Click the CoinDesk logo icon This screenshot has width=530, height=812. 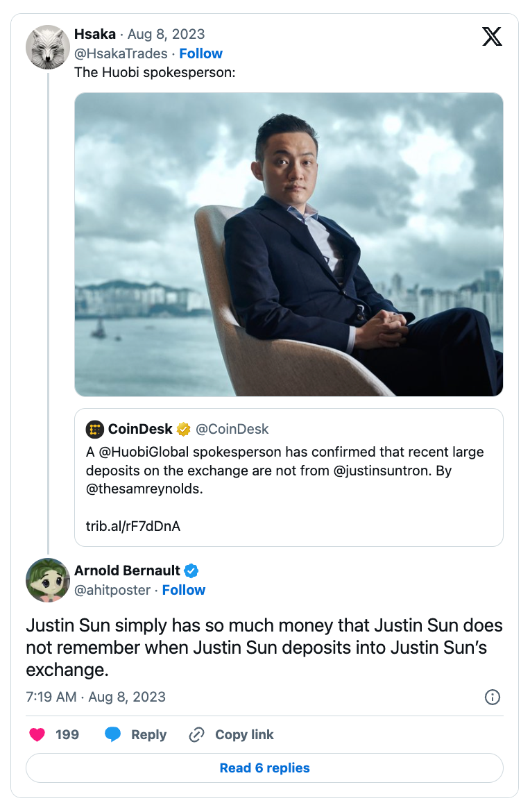(x=95, y=429)
